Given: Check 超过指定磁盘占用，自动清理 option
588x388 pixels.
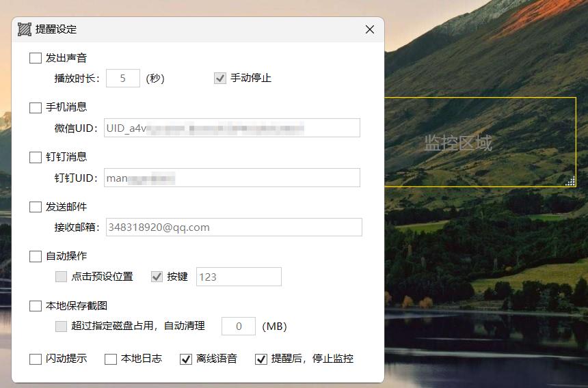Looking at the screenshot, I should (61, 327).
